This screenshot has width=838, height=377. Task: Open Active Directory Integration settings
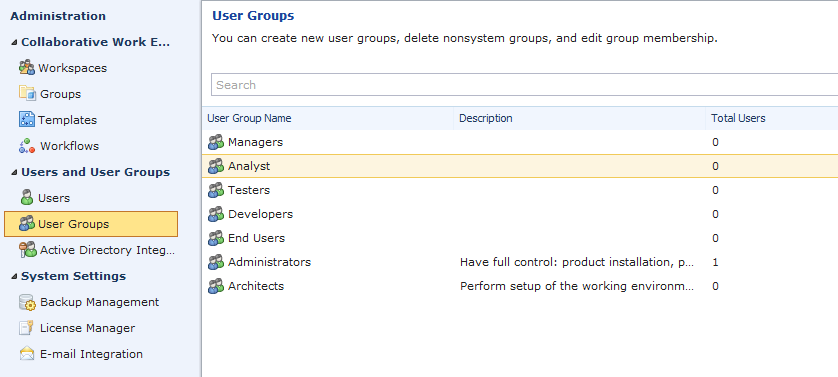(107, 250)
